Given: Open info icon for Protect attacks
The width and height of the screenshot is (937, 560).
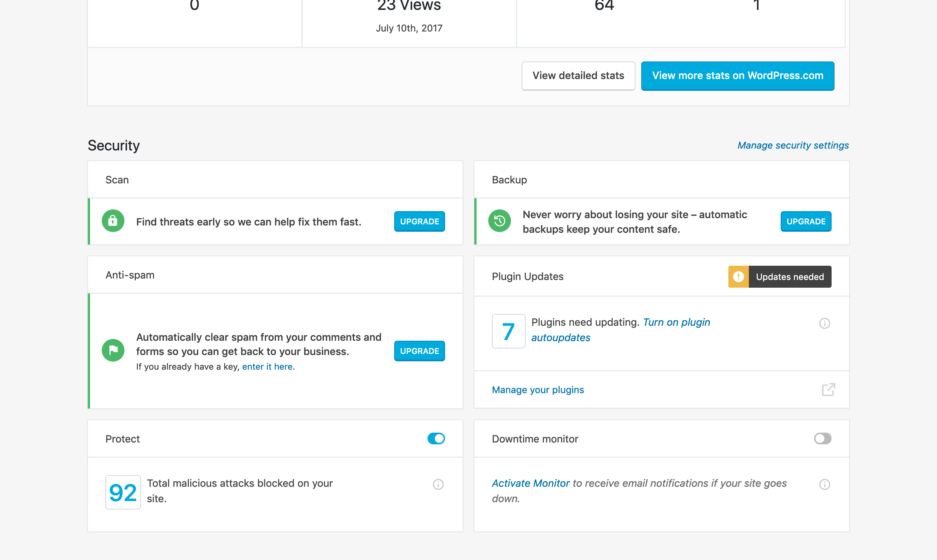Looking at the screenshot, I should coord(438,485).
